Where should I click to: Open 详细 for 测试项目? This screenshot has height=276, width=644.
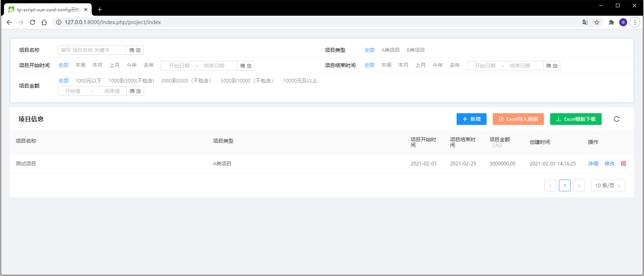[593, 164]
